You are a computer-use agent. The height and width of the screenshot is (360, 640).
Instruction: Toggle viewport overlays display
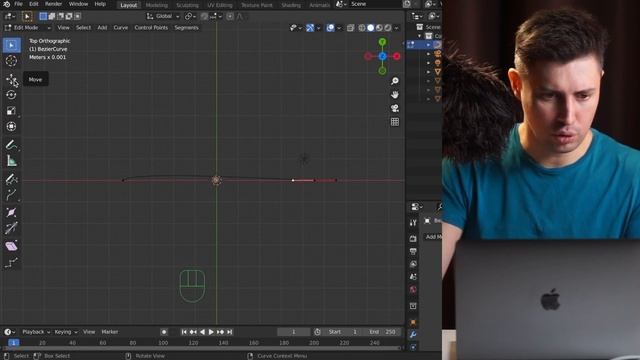click(x=330, y=28)
